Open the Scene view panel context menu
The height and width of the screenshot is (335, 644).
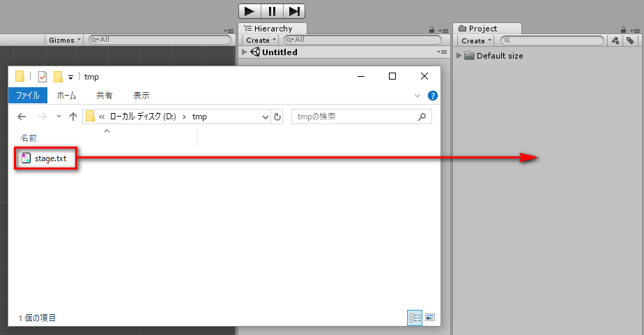click(229, 31)
